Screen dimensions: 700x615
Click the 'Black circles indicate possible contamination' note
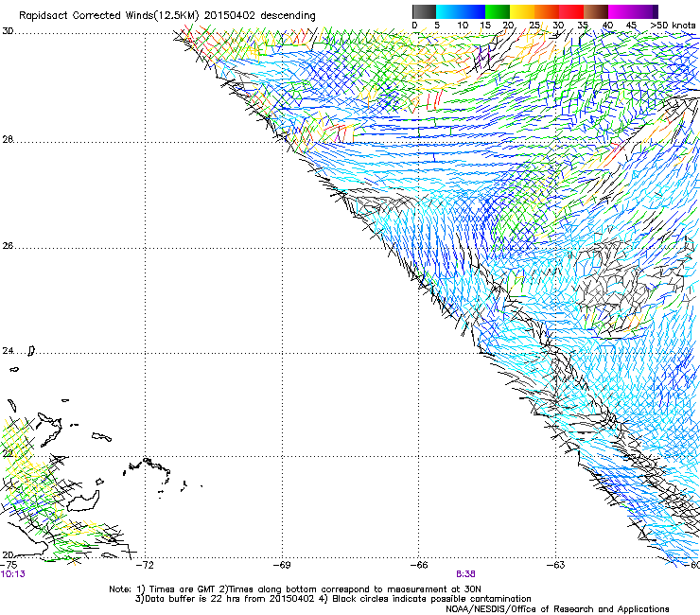click(431, 599)
